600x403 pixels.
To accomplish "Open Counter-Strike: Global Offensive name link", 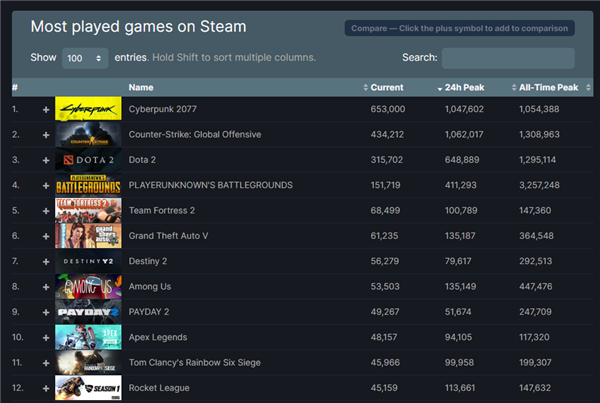I will [x=195, y=134].
